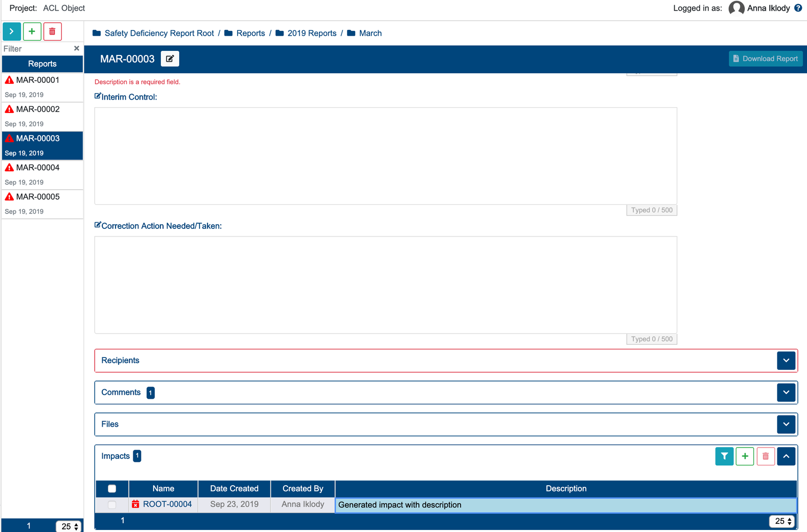Download Report button
The width and height of the screenshot is (807, 532).
coord(766,58)
